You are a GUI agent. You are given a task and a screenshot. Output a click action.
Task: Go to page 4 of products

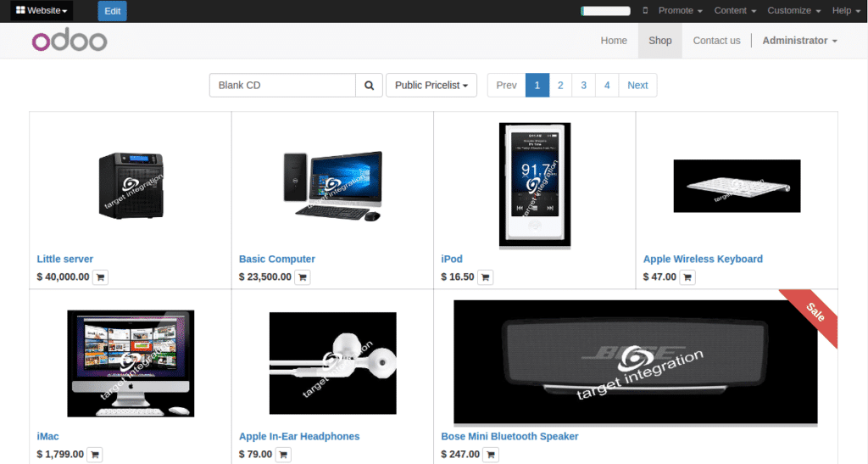[x=607, y=86]
